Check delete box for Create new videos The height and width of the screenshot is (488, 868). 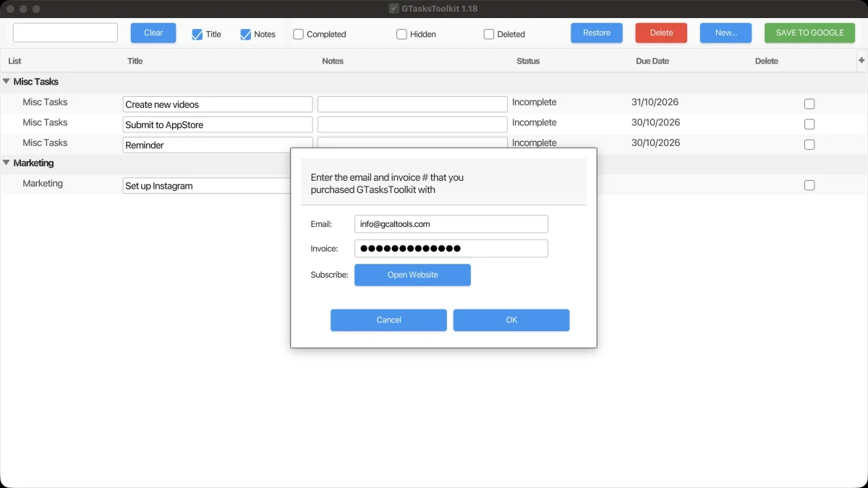(x=809, y=104)
